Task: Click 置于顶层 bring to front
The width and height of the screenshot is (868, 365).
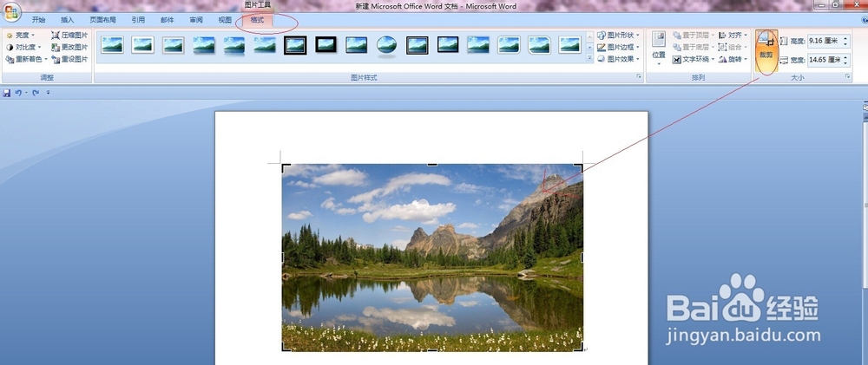Action: click(694, 36)
